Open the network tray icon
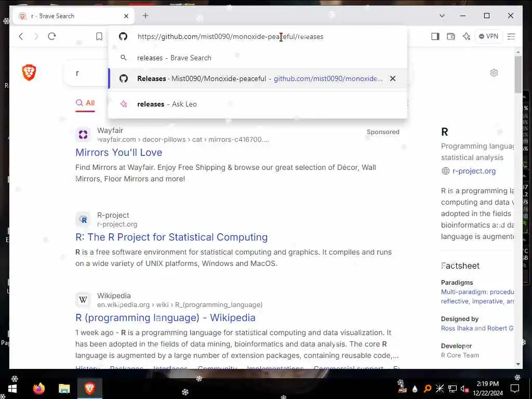The height and width of the screenshot is (399, 532). click(453, 389)
